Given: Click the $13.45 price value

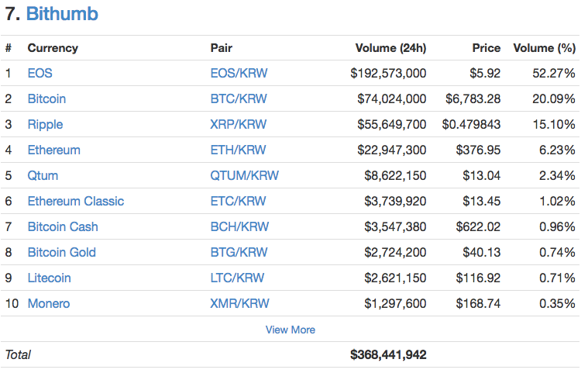Looking at the screenshot, I should [x=482, y=201].
